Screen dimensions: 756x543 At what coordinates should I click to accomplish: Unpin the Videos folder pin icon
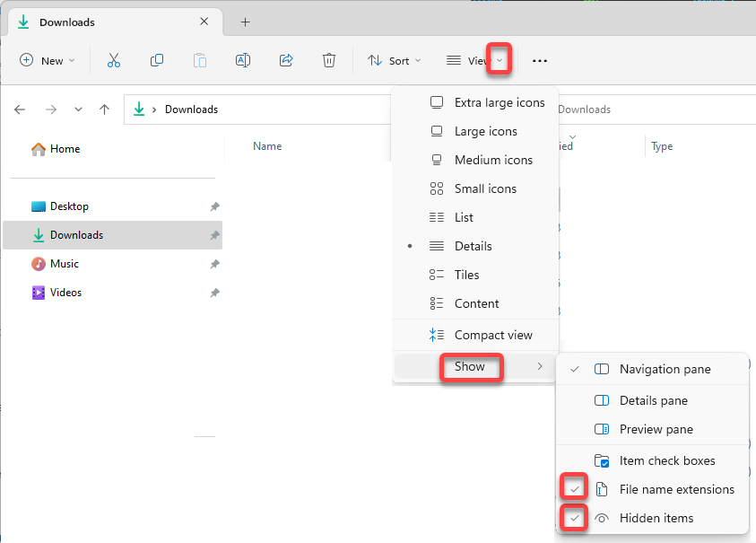pos(214,292)
